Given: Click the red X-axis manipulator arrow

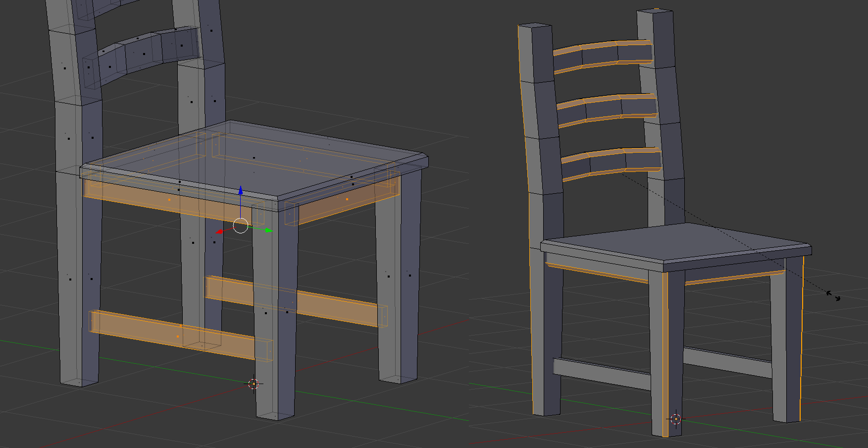Looking at the screenshot, I should 219,231.
